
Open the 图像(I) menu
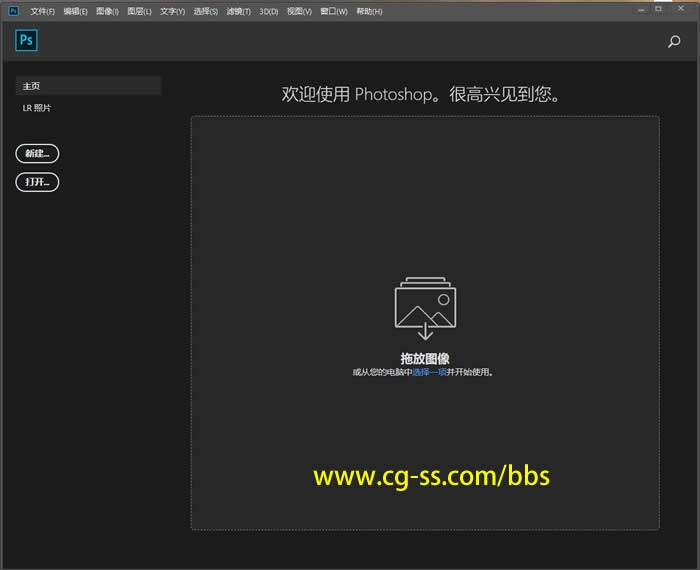[107, 11]
